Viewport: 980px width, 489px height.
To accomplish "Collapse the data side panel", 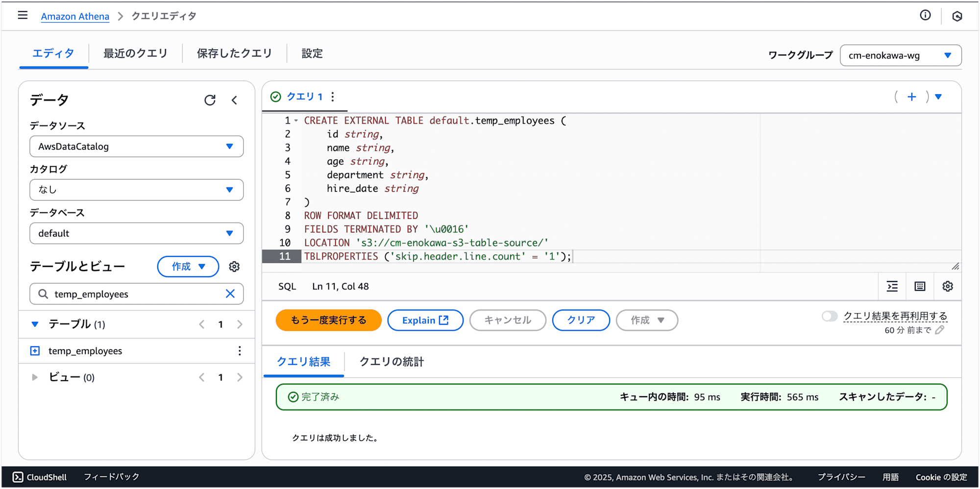I will [234, 100].
